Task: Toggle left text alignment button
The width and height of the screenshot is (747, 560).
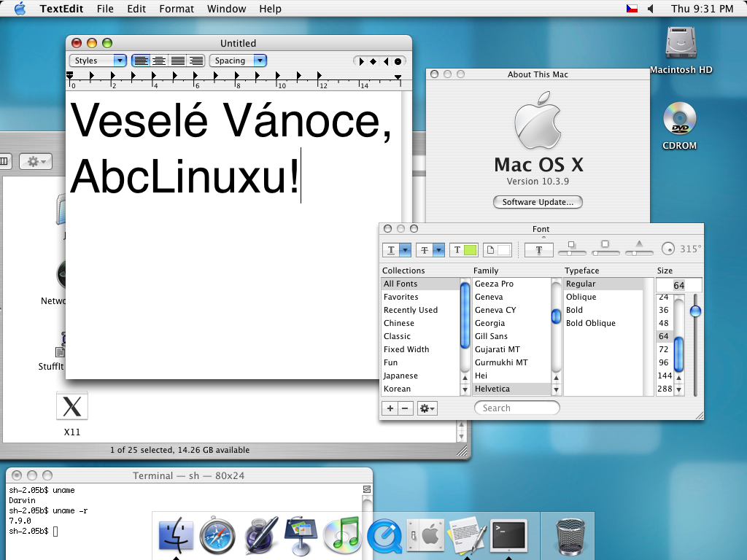Action: (x=141, y=61)
